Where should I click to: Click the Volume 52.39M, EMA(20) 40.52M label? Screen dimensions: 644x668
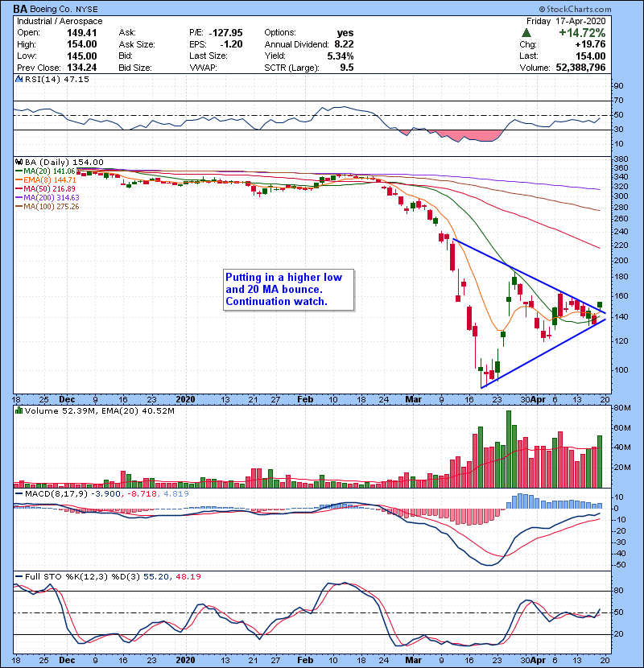(100, 410)
